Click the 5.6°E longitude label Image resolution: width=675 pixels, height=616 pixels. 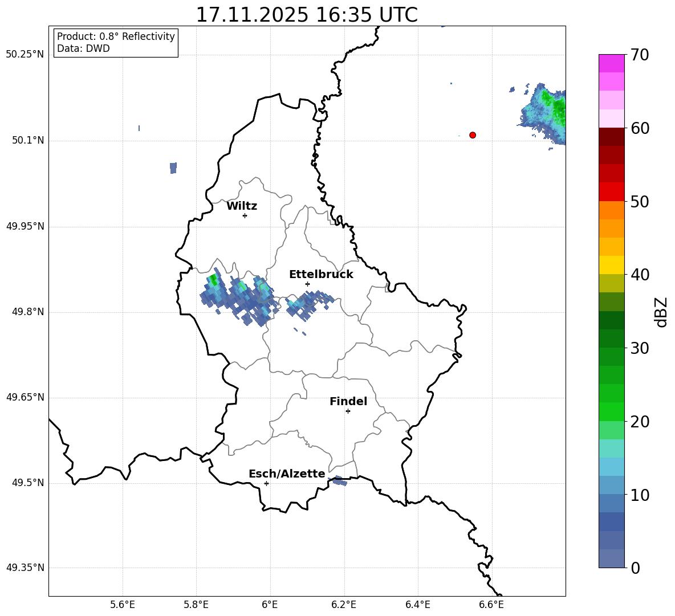[x=123, y=605]
